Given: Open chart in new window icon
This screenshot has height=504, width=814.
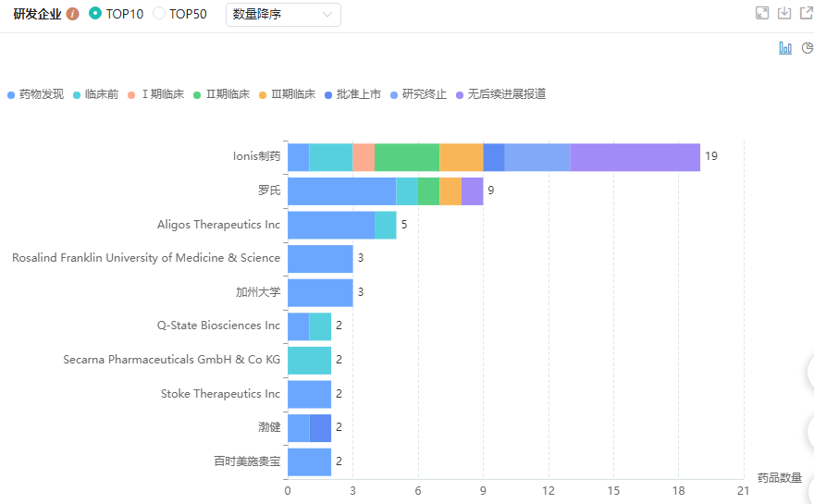Looking at the screenshot, I should pos(807,13).
